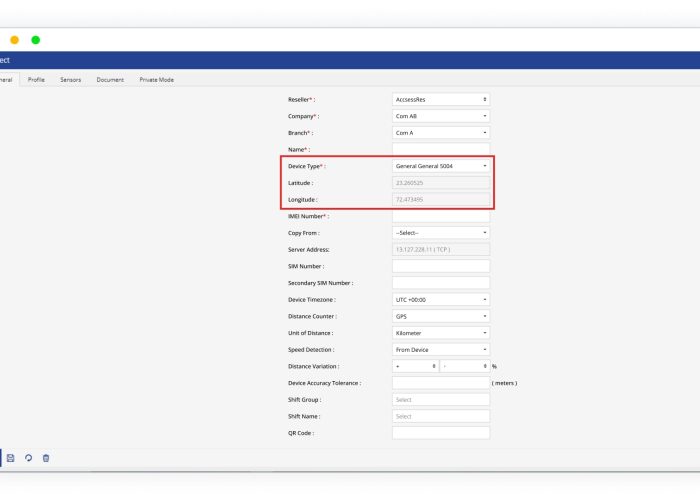Expand the Distance Counter GPS dropdown
This screenshot has height=500, width=700.
(441, 316)
